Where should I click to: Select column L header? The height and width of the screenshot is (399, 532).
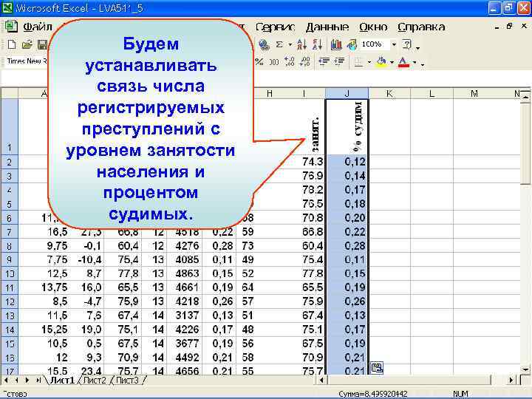pos(432,93)
